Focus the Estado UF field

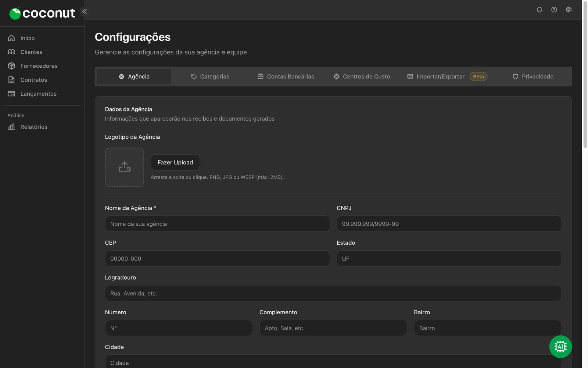pyautogui.click(x=449, y=259)
